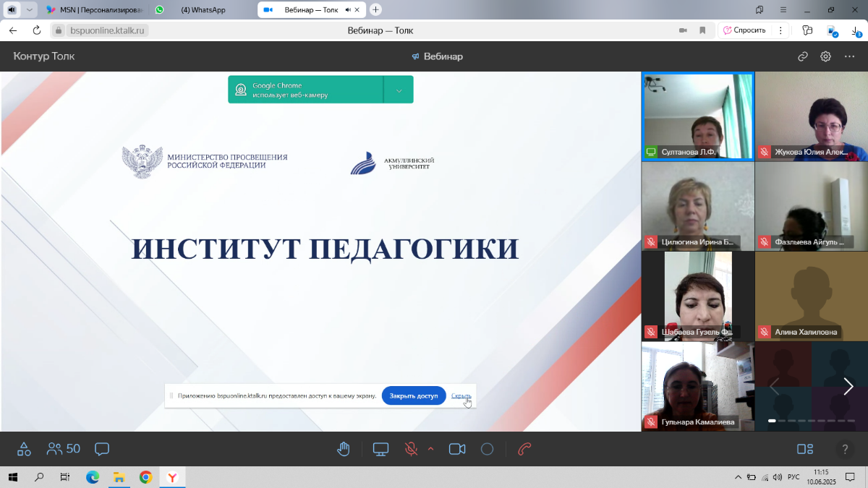The width and height of the screenshot is (868, 488).
Task: Click the 'Закрыть доступ' button
Action: coord(414,396)
